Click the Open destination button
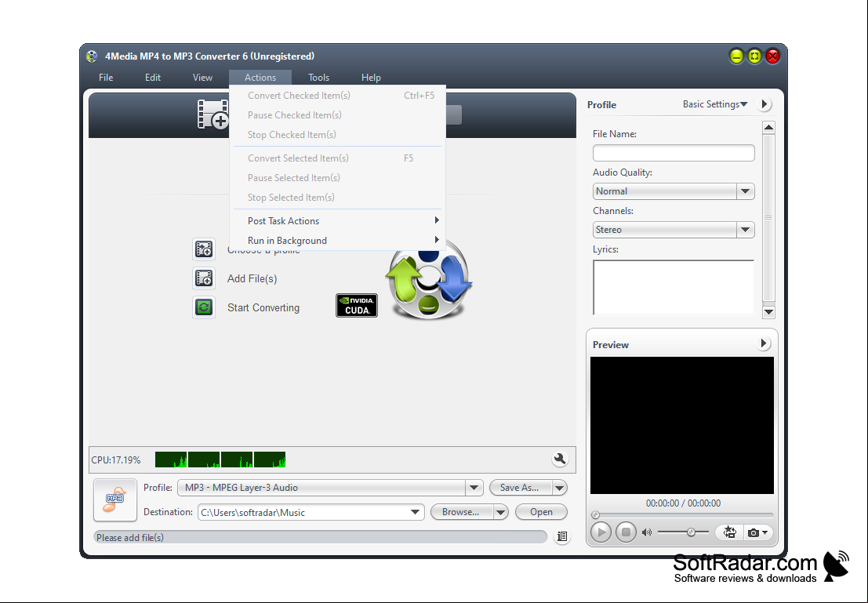 (x=541, y=512)
